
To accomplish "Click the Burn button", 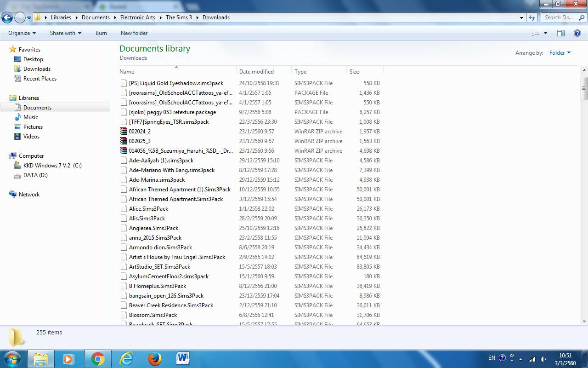I will (101, 33).
